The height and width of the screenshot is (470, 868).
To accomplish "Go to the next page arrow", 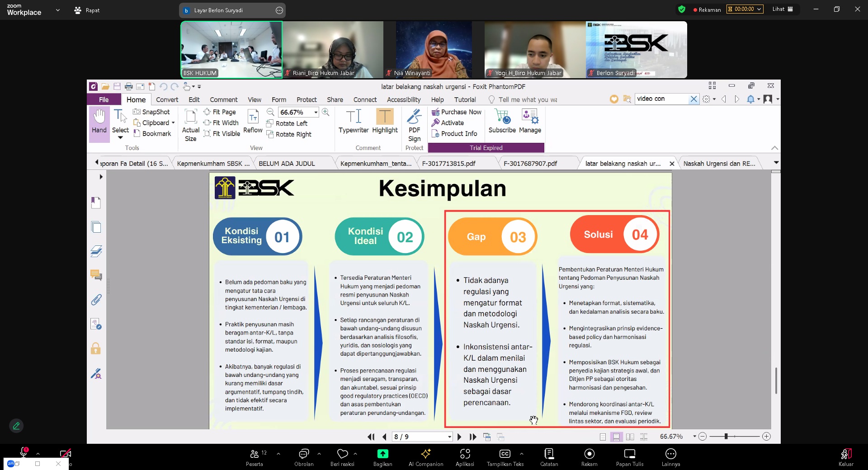I will (459, 437).
